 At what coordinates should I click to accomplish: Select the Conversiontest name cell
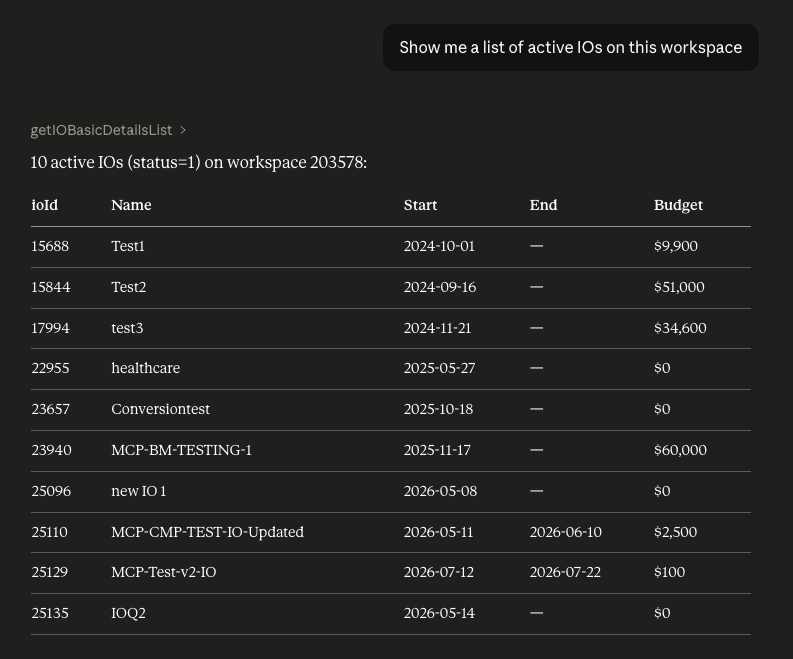160,409
